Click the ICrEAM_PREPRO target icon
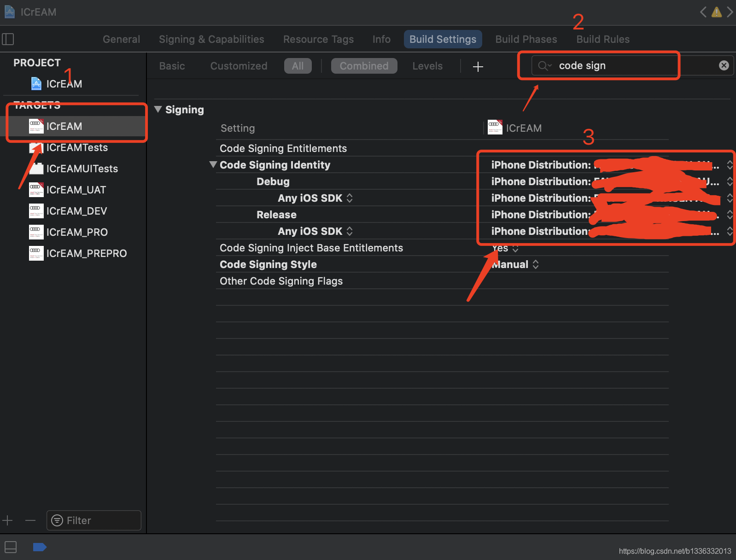736x560 pixels. 36,253
